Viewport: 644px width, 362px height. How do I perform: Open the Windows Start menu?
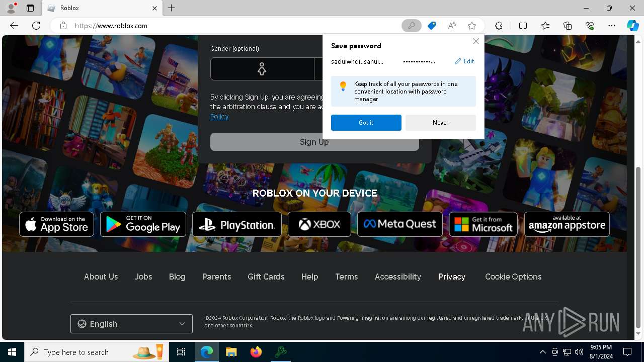click(12, 352)
